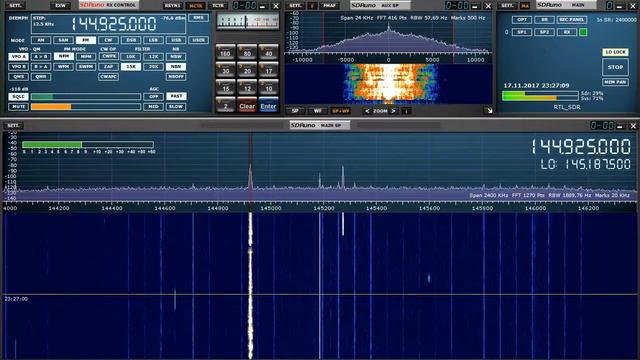Switch demodulation mode to LSB

tap(153, 40)
